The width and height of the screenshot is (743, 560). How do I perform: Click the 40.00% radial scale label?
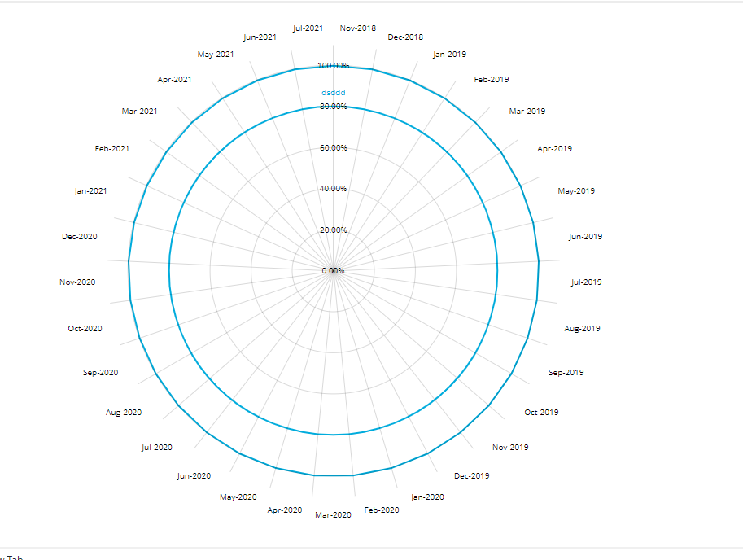(x=333, y=189)
